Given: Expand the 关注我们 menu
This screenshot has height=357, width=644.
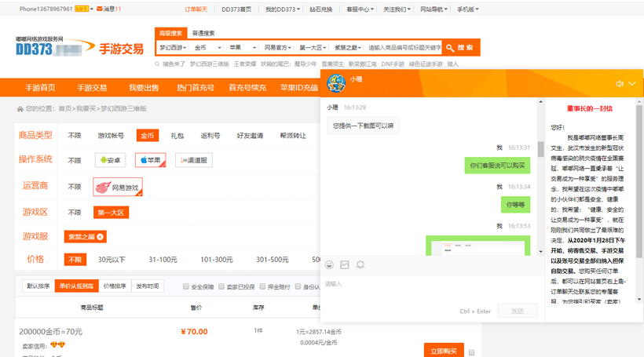Looking at the screenshot, I should 397,9.
